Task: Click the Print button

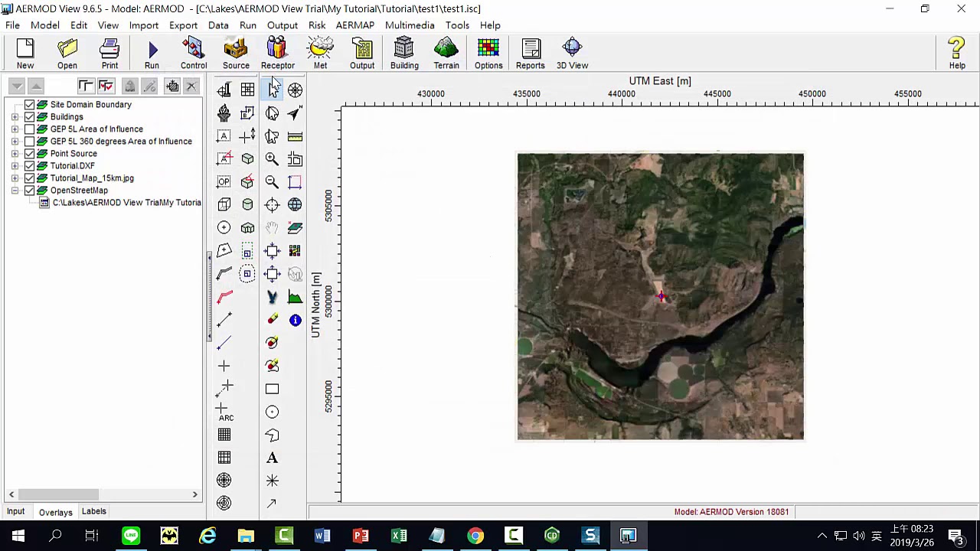Action: click(109, 54)
